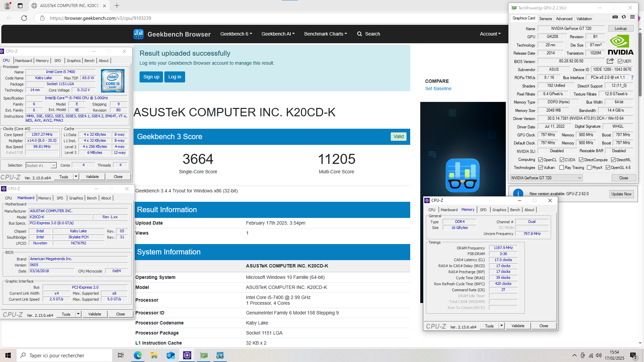Open the notification center icon

(x=634, y=356)
